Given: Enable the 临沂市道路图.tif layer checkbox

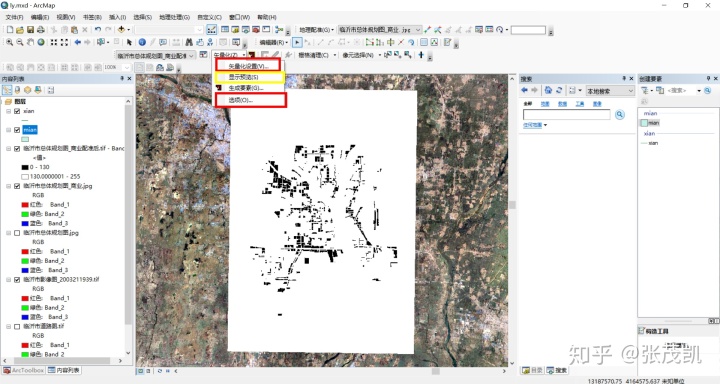Looking at the screenshot, I should [17, 327].
